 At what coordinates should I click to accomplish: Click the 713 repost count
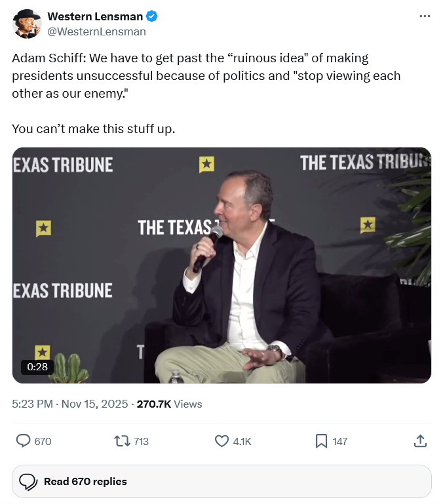tap(141, 442)
